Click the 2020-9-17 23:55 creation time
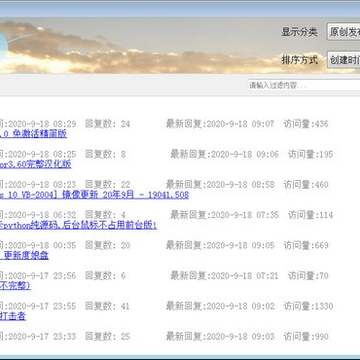 pyautogui.click(x=42, y=306)
